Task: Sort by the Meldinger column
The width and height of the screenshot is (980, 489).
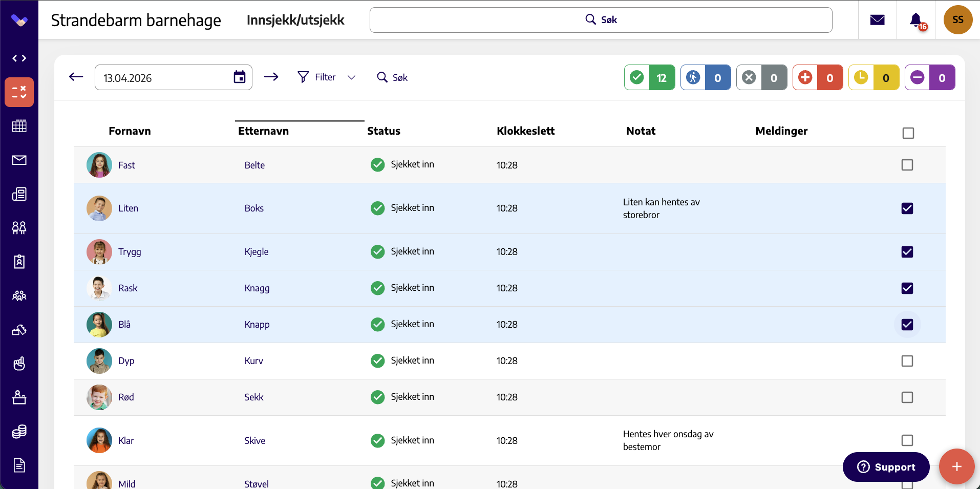Action: click(x=781, y=131)
